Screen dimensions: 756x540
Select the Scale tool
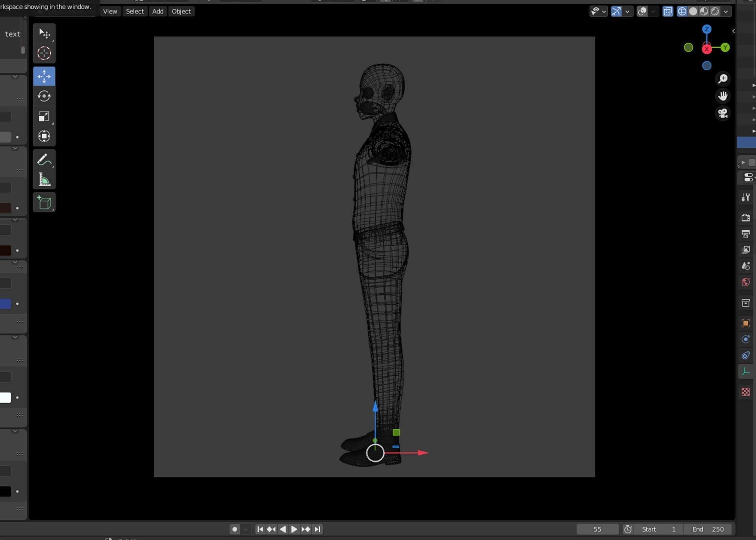44,116
